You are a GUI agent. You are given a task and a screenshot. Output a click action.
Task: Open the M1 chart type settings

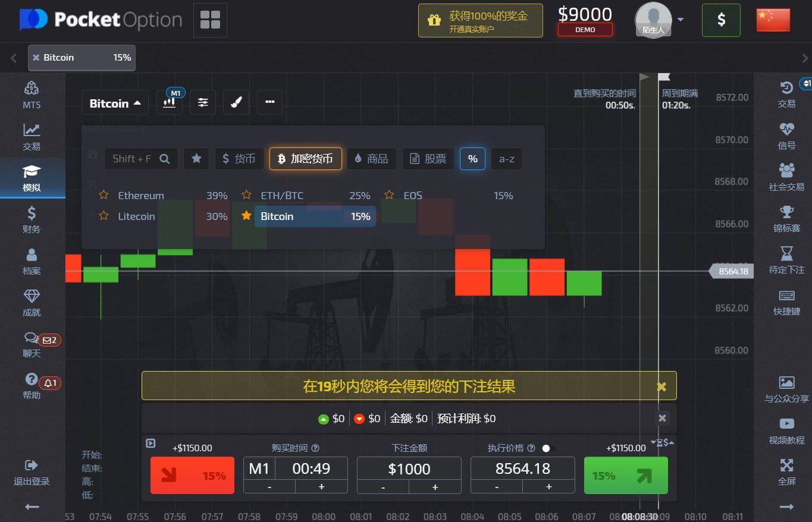(170, 102)
